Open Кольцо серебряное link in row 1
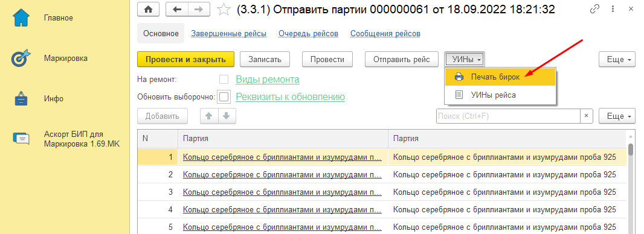 click(283, 157)
